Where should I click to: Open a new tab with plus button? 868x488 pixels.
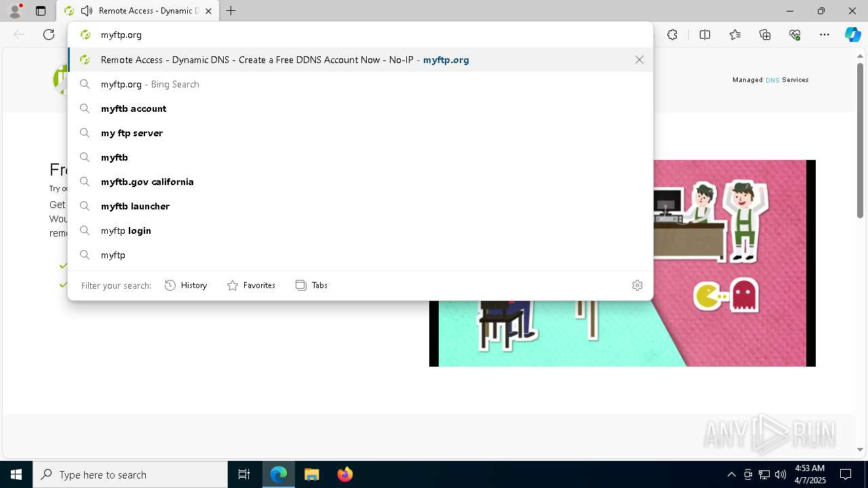click(231, 11)
